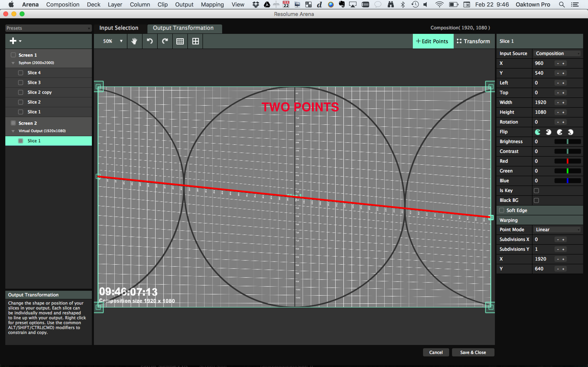Adjust the Brightness slider
The image size is (588, 367).
[567, 141]
